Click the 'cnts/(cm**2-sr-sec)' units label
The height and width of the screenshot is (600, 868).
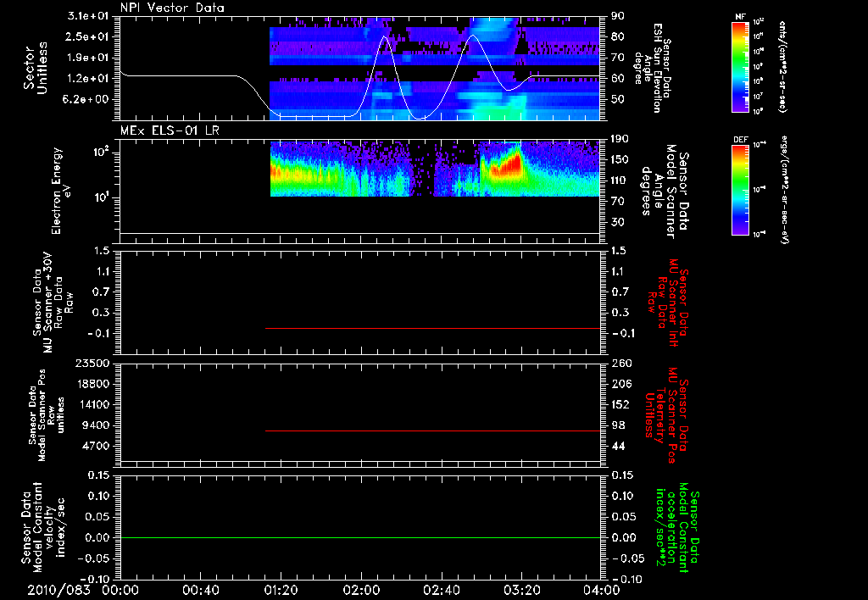tap(782, 67)
